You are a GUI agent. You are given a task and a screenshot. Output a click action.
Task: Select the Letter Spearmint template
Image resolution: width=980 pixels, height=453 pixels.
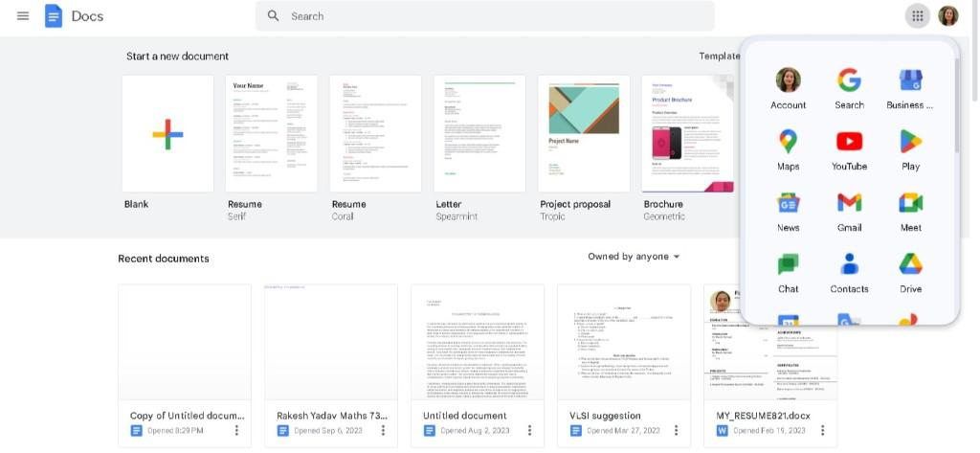tap(479, 133)
